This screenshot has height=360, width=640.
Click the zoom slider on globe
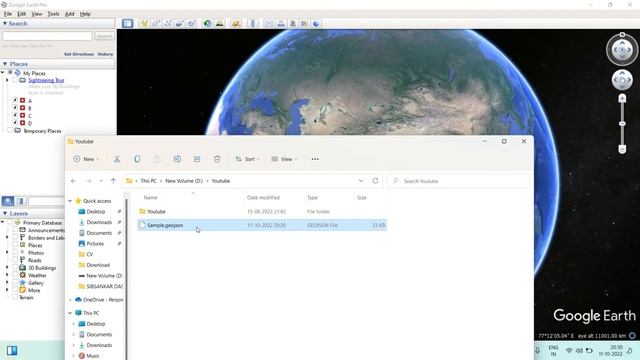click(622, 123)
